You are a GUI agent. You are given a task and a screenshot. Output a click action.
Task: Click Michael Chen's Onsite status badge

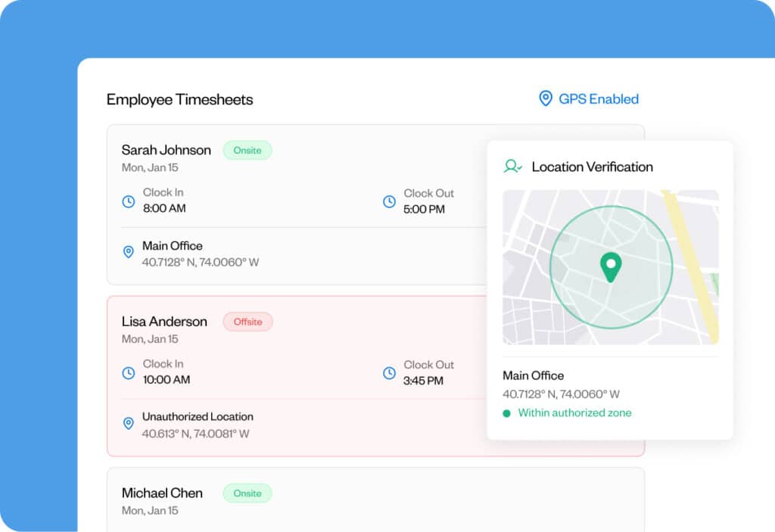(247, 493)
